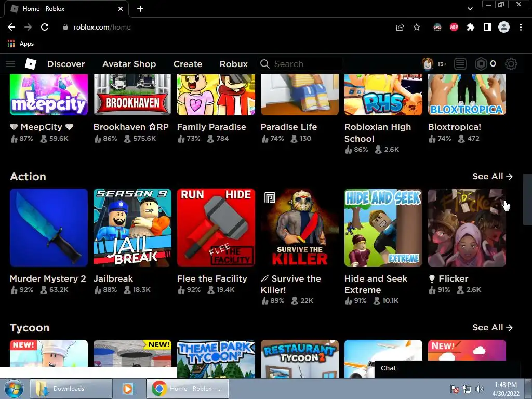532x399 pixels.
Task: Go to Avatar Shop
Action: tap(129, 64)
